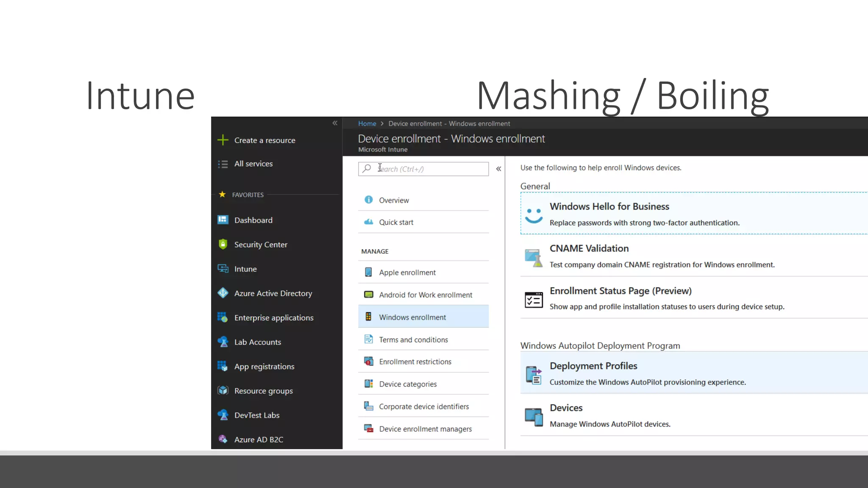Click the Lab Accounts icon

click(223, 342)
